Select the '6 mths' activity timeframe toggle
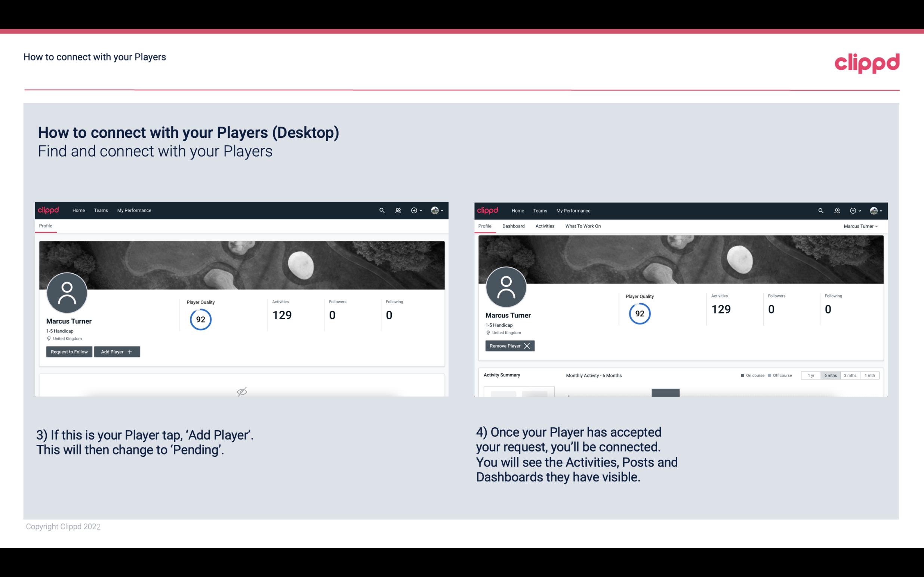This screenshot has width=924, height=577. 830,375
